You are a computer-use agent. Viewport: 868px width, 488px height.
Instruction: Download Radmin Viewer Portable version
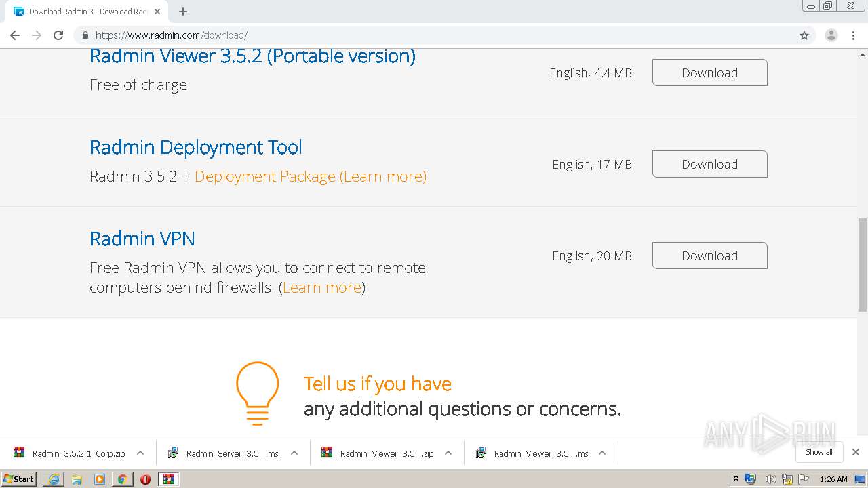point(710,73)
